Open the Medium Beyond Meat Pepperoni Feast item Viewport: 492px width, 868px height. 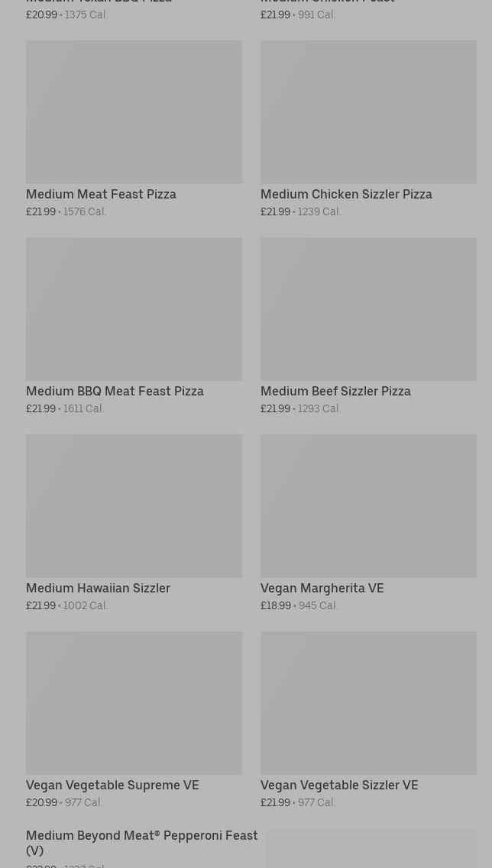tap(141, 842)
